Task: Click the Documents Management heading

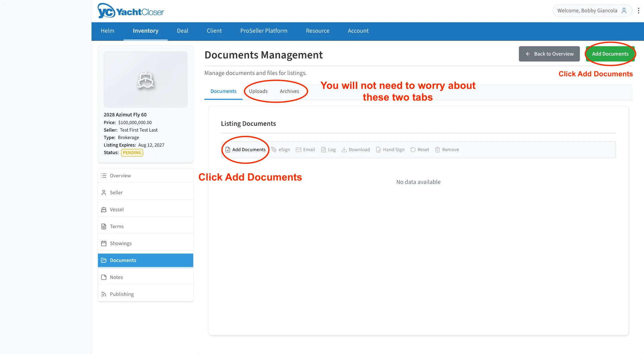Action: (264, 55)
